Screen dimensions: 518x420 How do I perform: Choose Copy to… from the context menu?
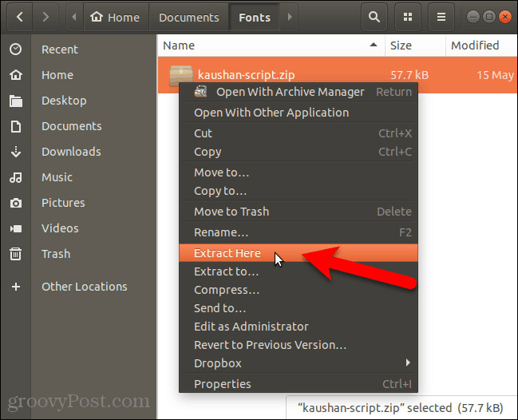point(299,191)
